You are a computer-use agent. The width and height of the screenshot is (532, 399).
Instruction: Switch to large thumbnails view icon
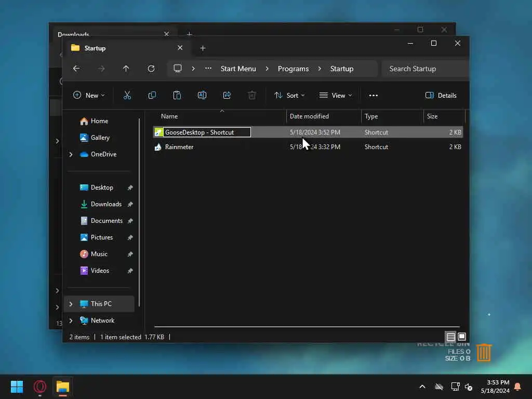[462, 337]
